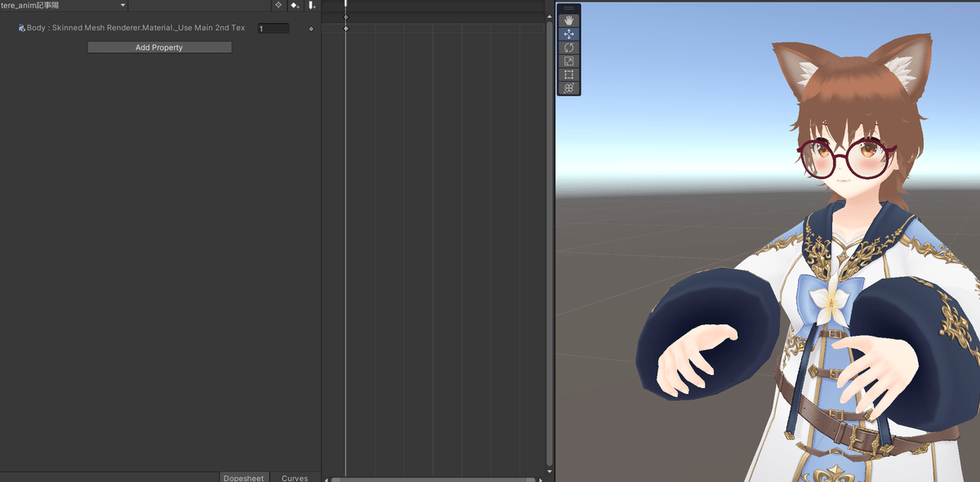
Task: Edit the _Use Main 2nd Tex value field
Action: pos(274,29)
